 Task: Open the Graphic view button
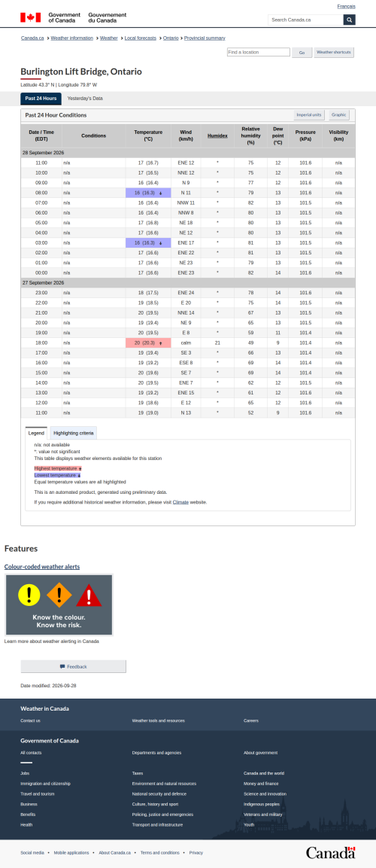point(339,115)
